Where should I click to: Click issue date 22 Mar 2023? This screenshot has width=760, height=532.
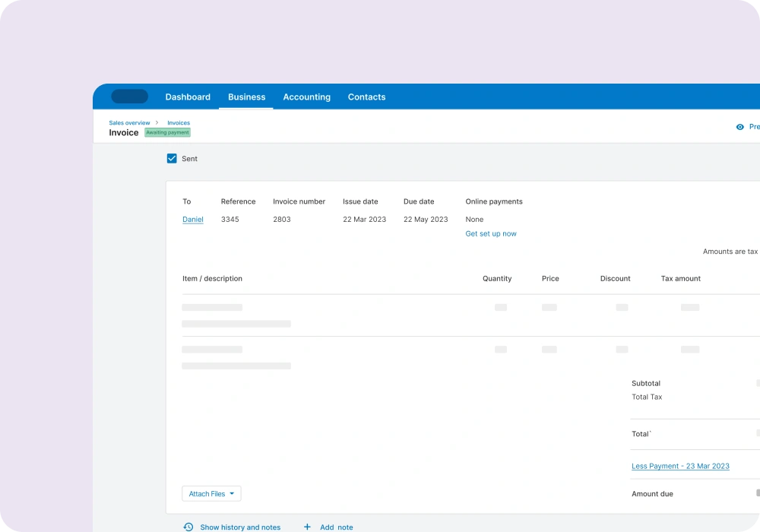tap(365, 220)
